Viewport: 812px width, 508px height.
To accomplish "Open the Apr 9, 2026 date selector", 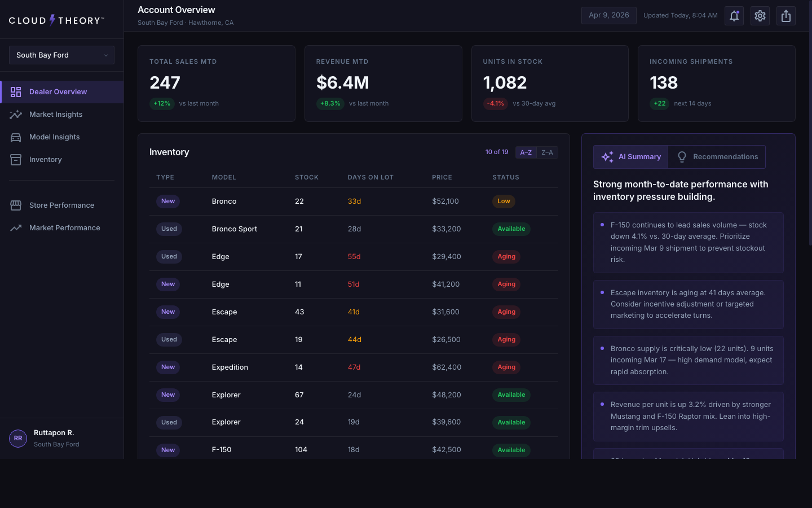I will (608, 15).
